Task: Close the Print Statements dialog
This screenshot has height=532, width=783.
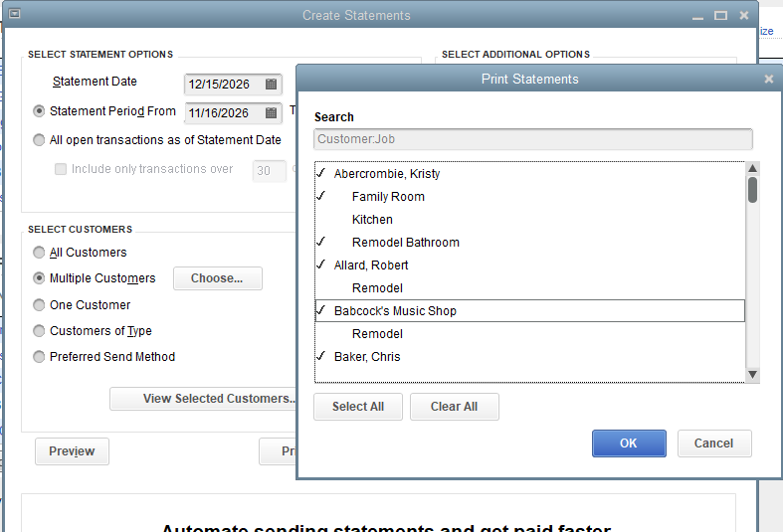Action: 768,80
